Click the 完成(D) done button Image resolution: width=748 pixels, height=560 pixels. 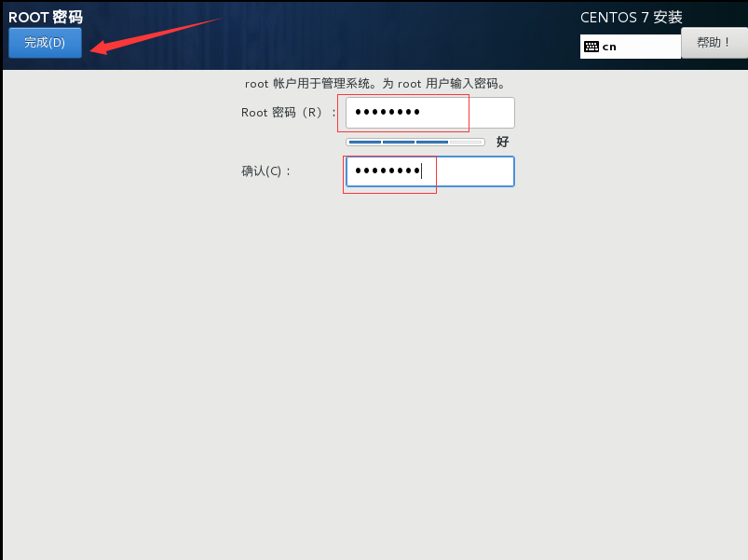tap(45, 43)
